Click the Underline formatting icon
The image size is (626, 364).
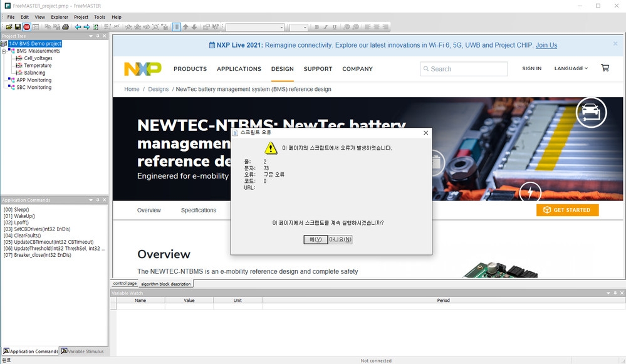[335, 27]
